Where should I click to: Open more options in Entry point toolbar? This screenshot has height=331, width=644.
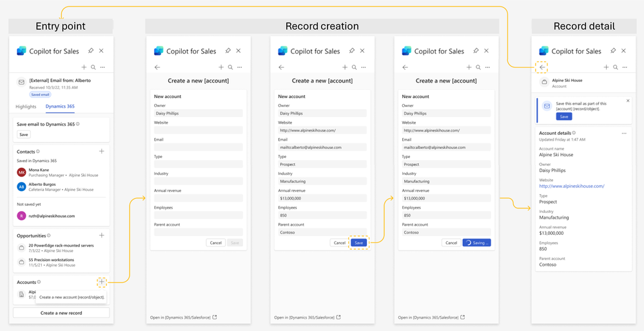(x=102, y=67)
